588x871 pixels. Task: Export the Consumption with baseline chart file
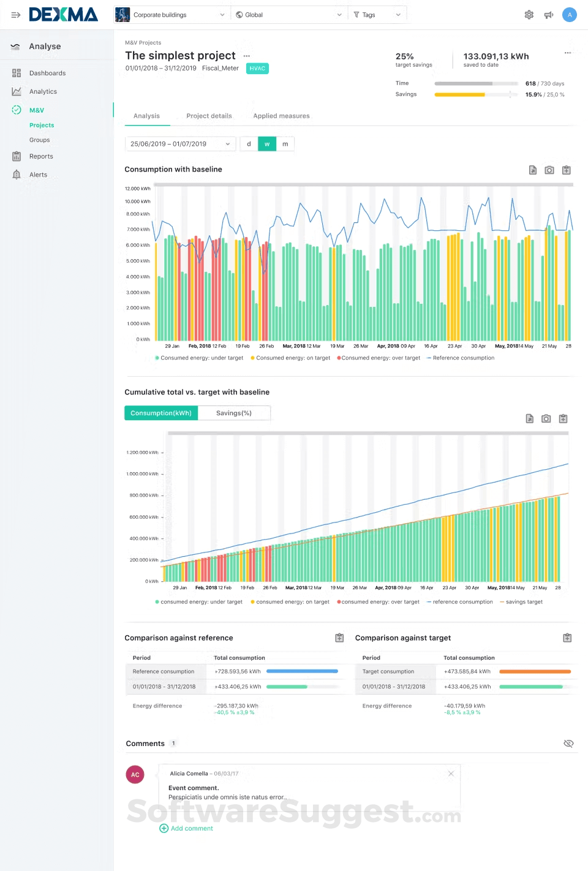point(533,170)
